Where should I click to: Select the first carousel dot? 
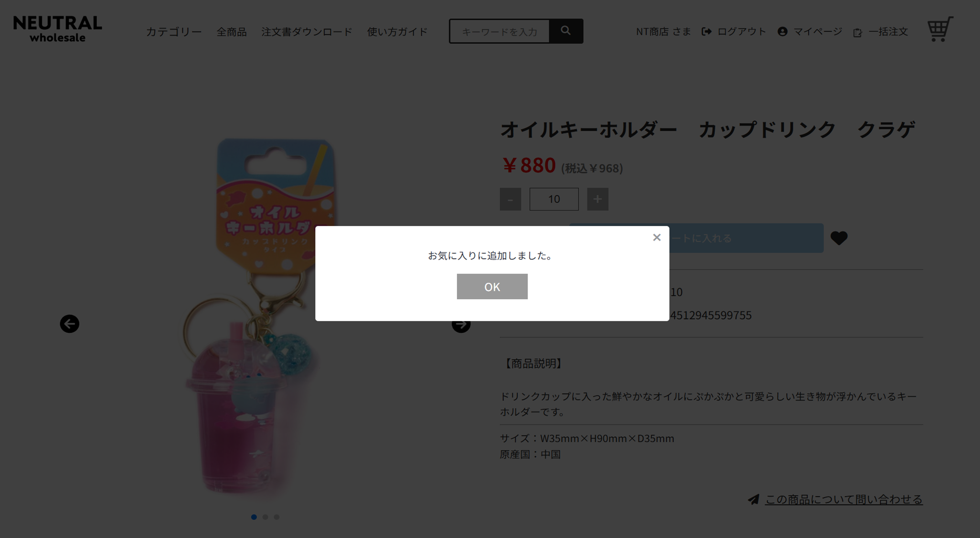click(x=254, y=517)
